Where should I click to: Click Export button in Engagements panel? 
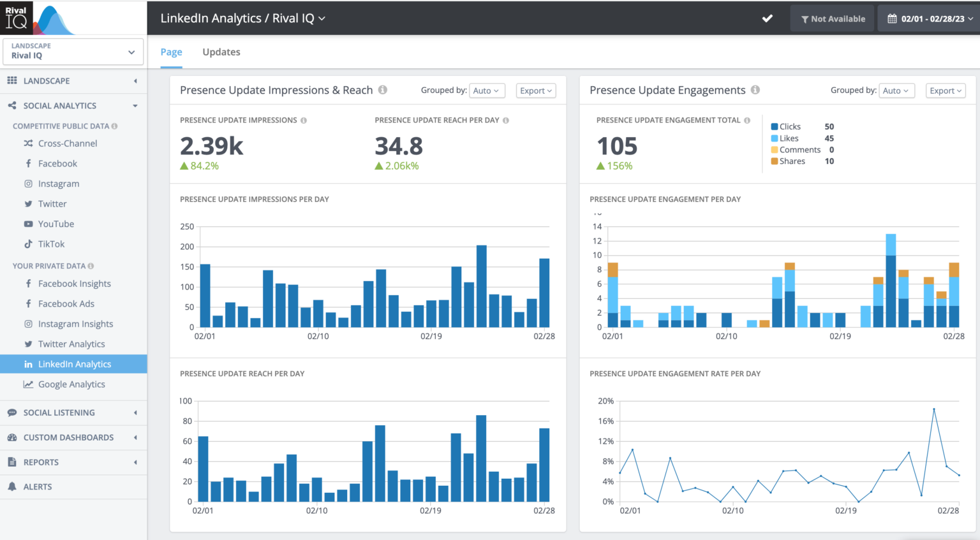point(945,91)
